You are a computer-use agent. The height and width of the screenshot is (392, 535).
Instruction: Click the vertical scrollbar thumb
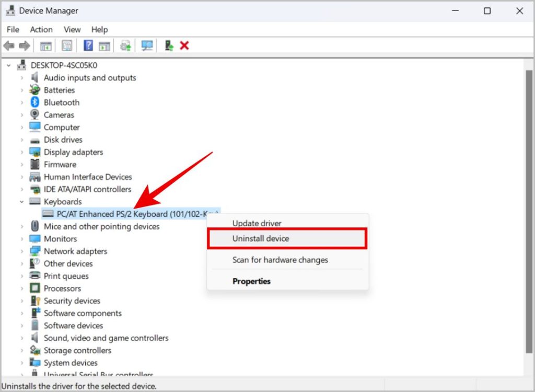click(x=529, y=212)
